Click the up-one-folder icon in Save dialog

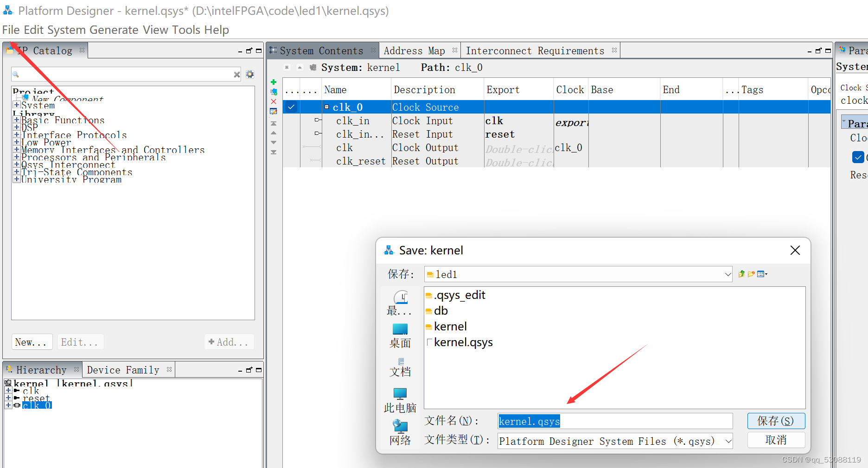click(x=741, y=274)
